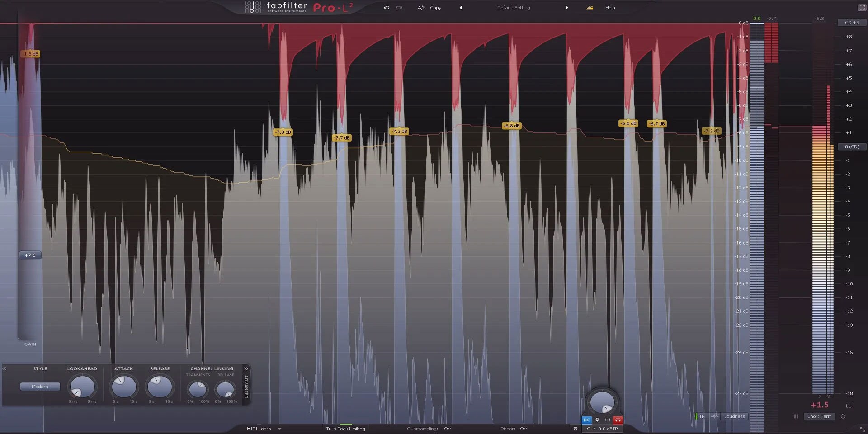The image size is (868, 434).
Task: Collapse the advanced panel with double chevron
Action: 246,369
